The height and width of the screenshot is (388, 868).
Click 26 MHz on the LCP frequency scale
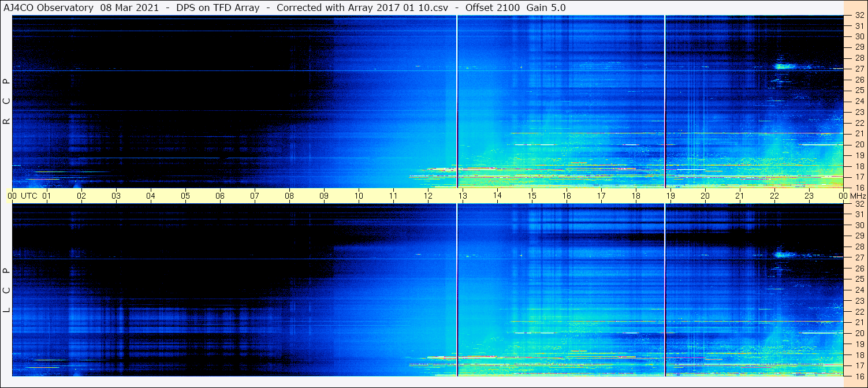(859, 268)
